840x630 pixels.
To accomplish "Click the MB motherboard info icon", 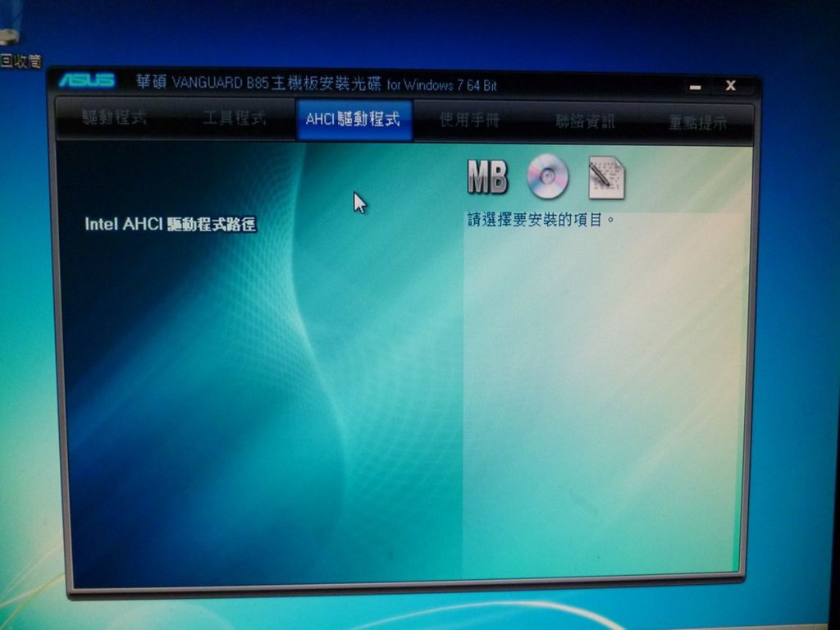I will 486,177.
